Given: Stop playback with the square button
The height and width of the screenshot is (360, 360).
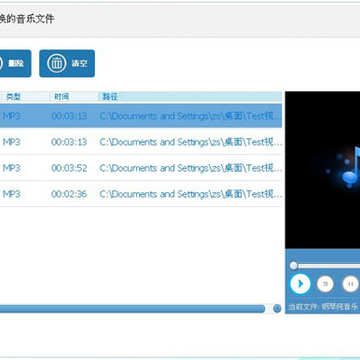Looking at the screenshot, I should [325, 284].
